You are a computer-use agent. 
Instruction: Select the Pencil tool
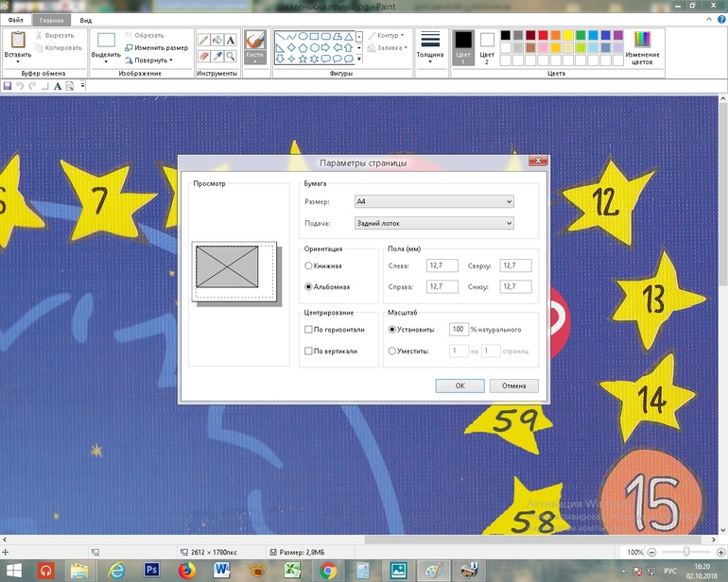click(x=203, y=41)
